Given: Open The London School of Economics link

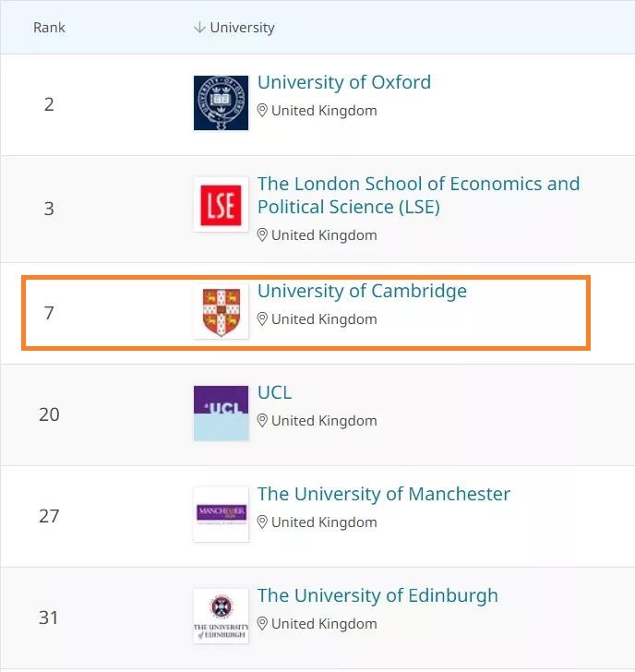Looking at the screenshot, I should pyautogui.click(x=419, y=196).
